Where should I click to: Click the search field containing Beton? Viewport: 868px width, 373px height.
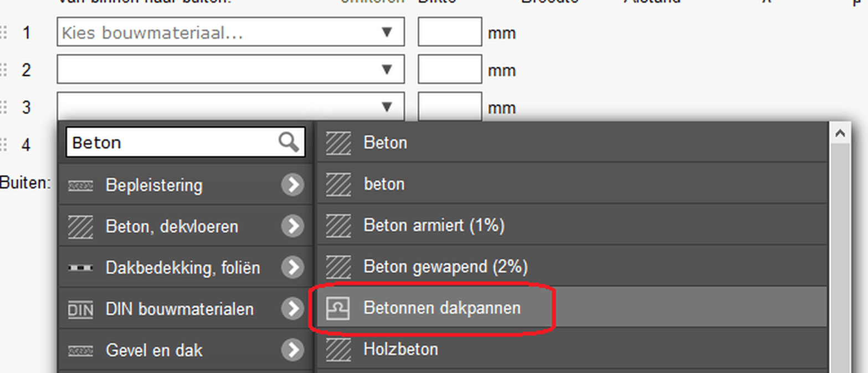[x=186, y=142]
